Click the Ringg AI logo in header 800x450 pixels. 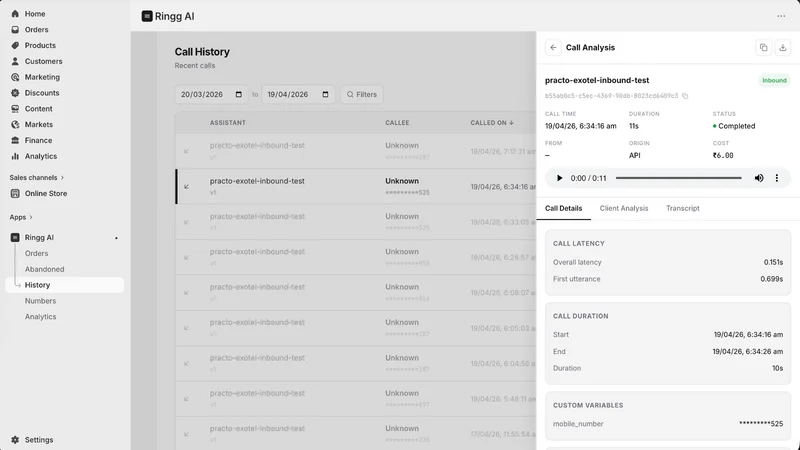[147, 16]
